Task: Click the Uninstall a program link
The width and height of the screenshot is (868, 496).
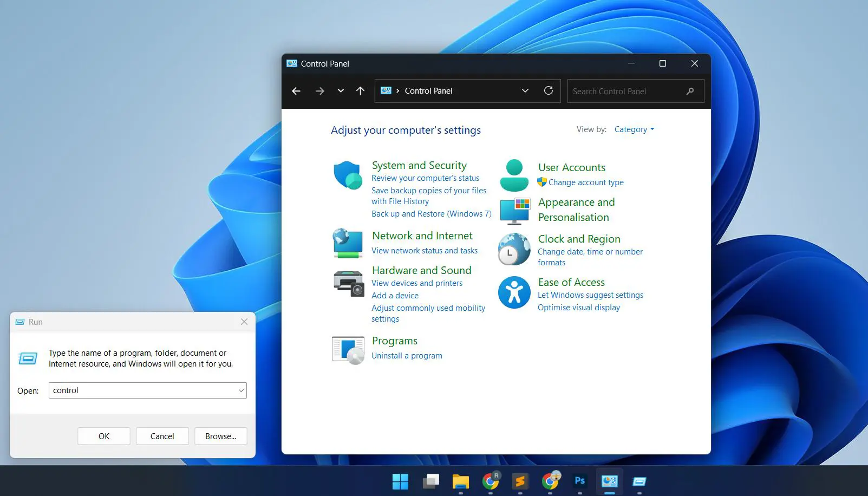Action: coord(407,356)
